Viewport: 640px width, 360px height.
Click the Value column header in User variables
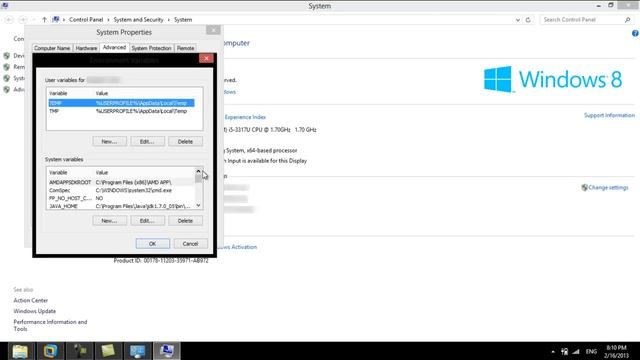102,93
